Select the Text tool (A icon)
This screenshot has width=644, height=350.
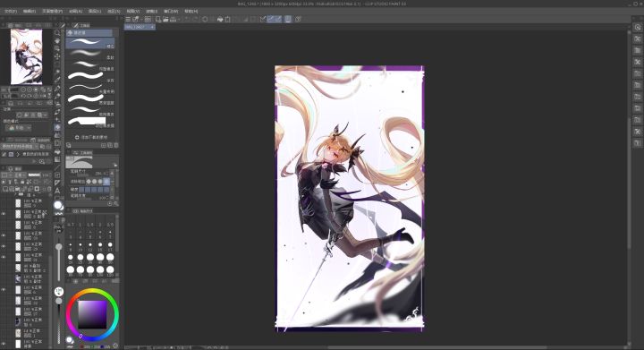tap(57, 191)
